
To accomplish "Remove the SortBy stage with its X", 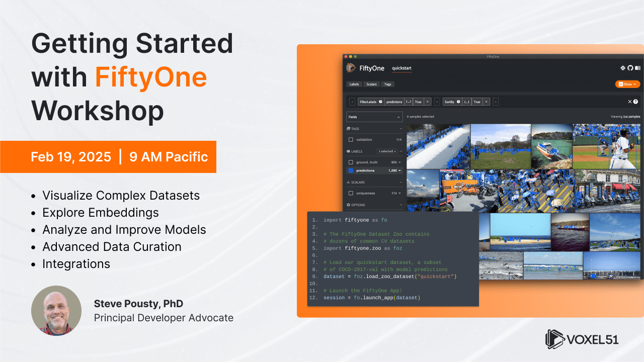I will point(486,102).
